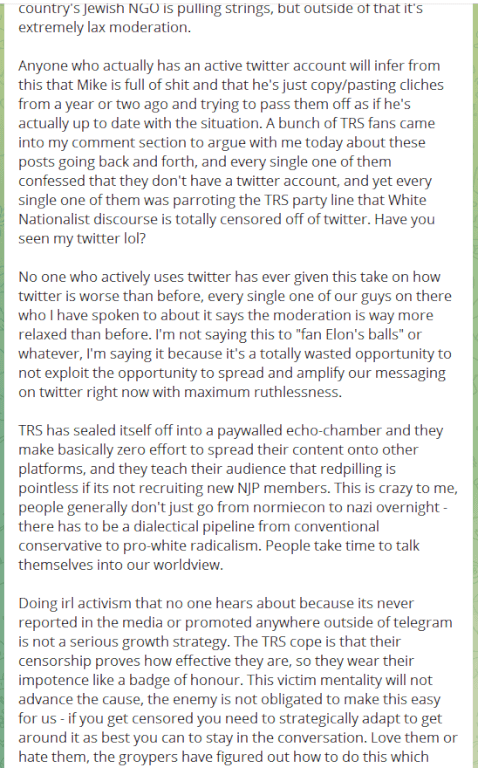
Task: Click the paragraph starting "Anyone who actually has"
Action: click(x=231, y=152)
